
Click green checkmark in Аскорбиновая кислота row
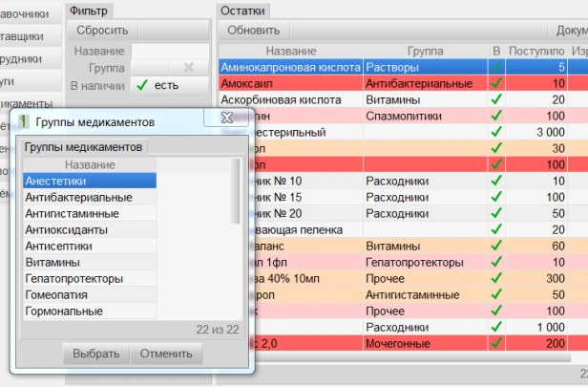click(495, 100)
